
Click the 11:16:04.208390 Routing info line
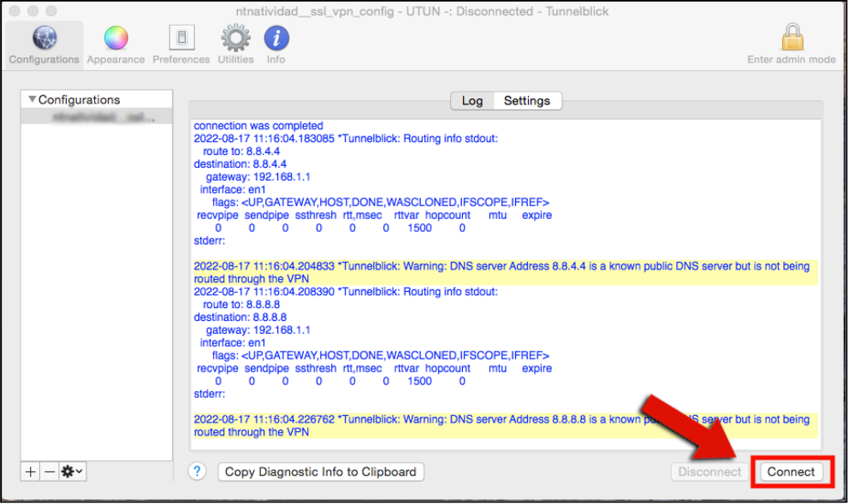346,292
